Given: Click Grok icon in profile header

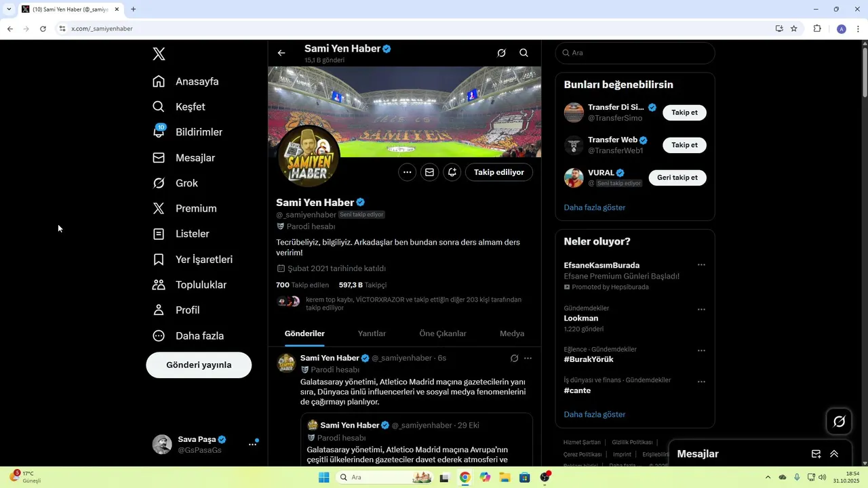Looking at the screenshot, I should 501,53.
